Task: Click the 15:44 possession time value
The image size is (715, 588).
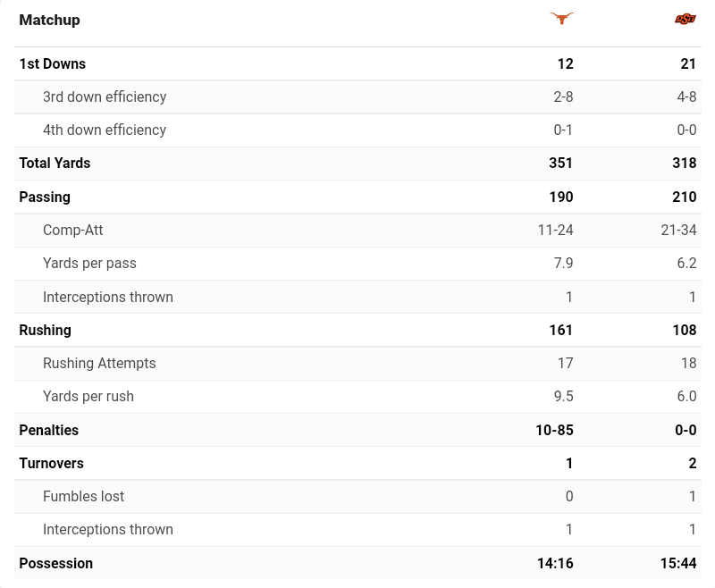Action: (678, 563)
